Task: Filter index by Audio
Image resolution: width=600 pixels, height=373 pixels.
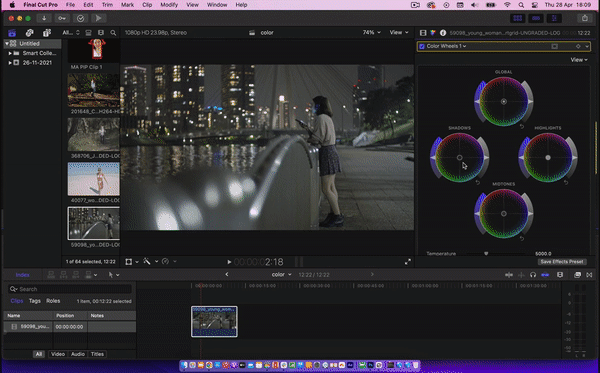Action: (78, 354)
